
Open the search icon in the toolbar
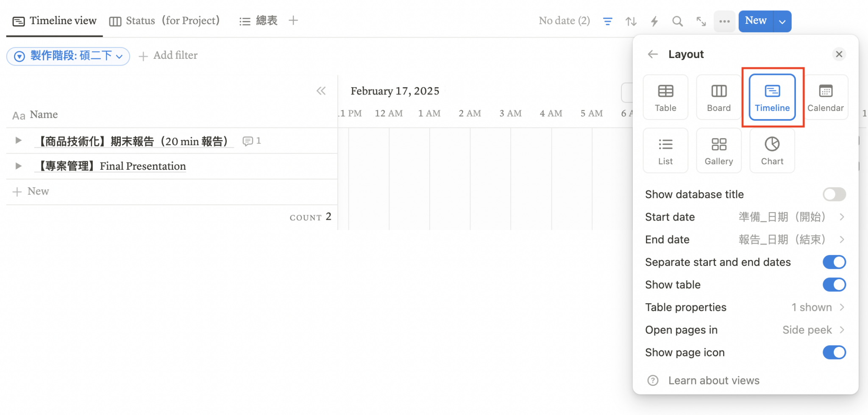[x=677, y=21]
